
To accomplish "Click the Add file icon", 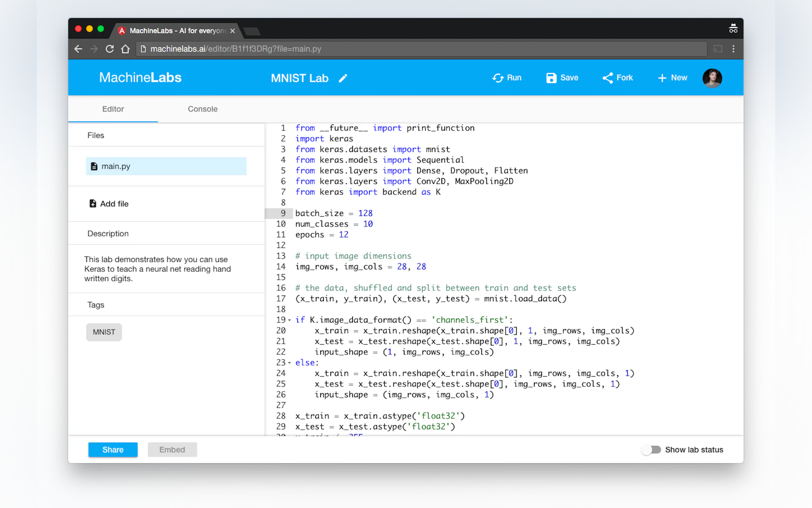I will (x=93, y=203).
